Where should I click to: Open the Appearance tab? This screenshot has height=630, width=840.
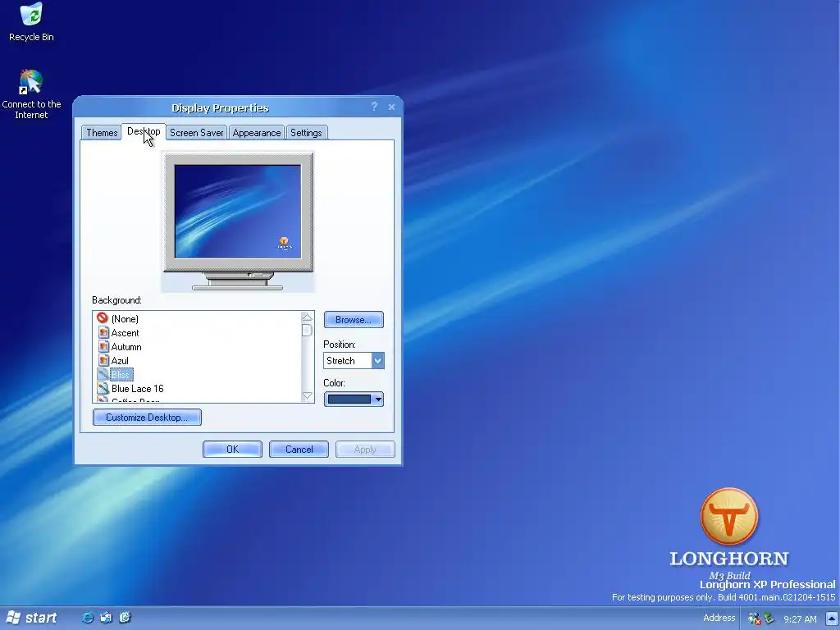pos(257,133)
